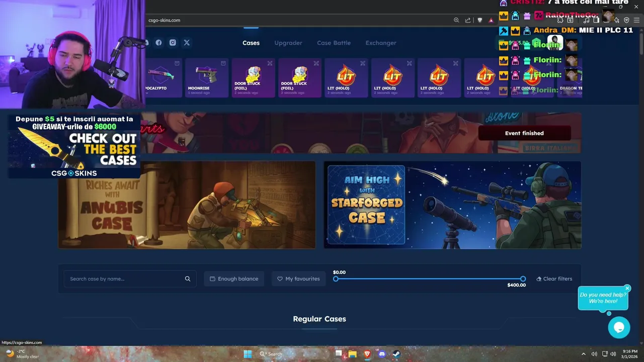Open the Windows Start menu
Viewport: 644px width, 362px height.
[x=248, y=354]
